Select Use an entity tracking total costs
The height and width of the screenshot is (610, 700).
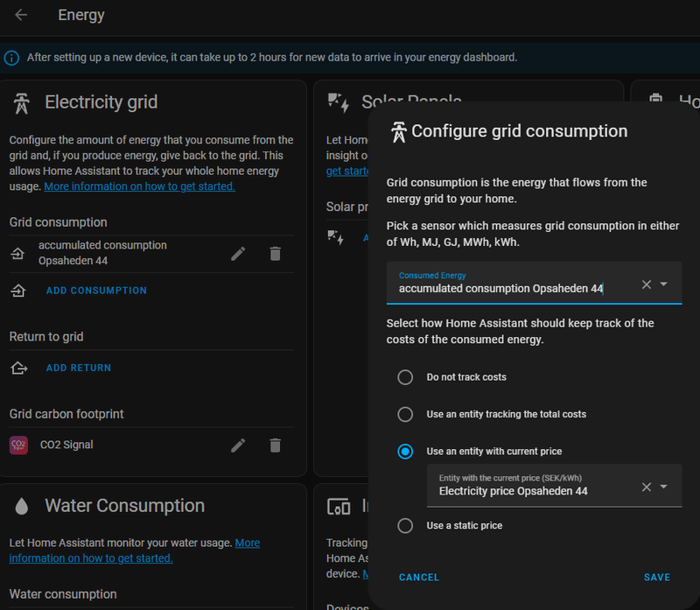pos(405,414)
